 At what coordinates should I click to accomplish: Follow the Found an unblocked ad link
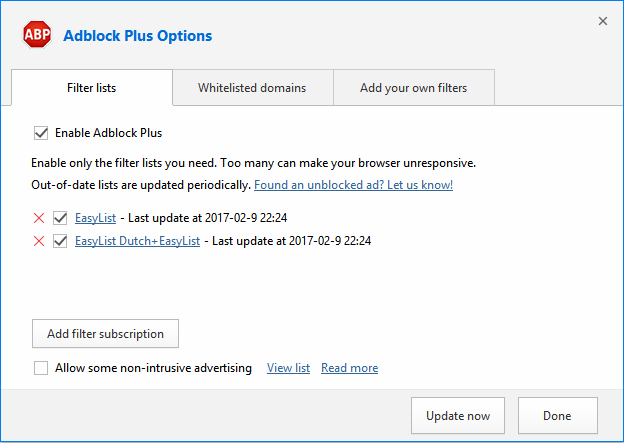(353, 185)
